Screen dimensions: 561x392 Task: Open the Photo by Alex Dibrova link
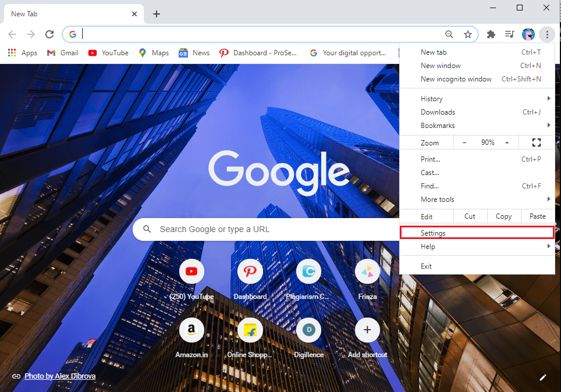60,376
